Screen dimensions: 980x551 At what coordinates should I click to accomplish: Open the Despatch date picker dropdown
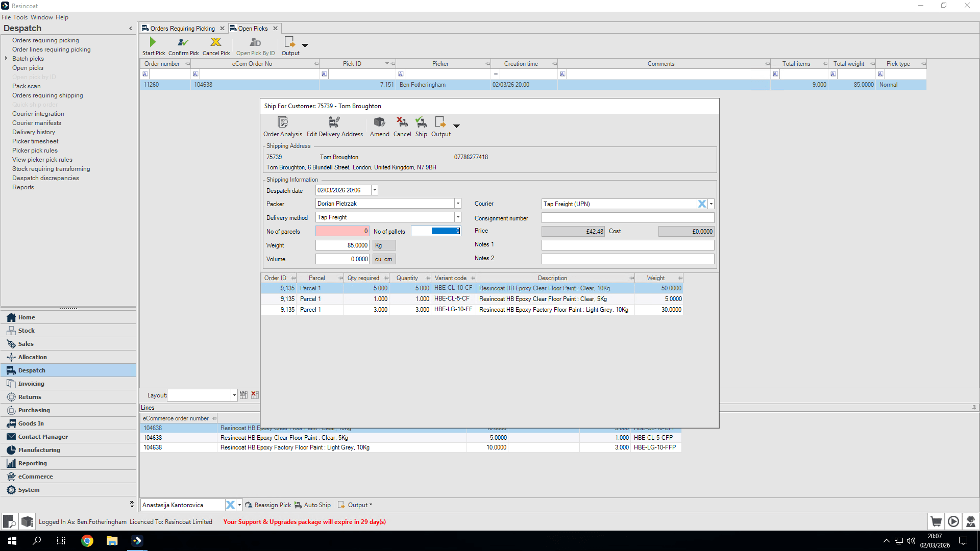(375, 190)
